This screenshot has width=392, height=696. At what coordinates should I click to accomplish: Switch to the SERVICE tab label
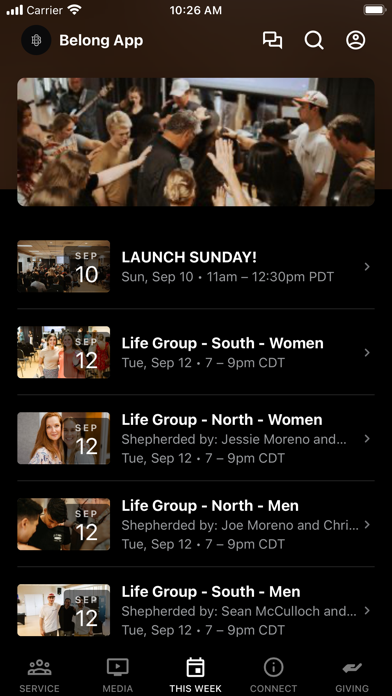pos(40,688)
